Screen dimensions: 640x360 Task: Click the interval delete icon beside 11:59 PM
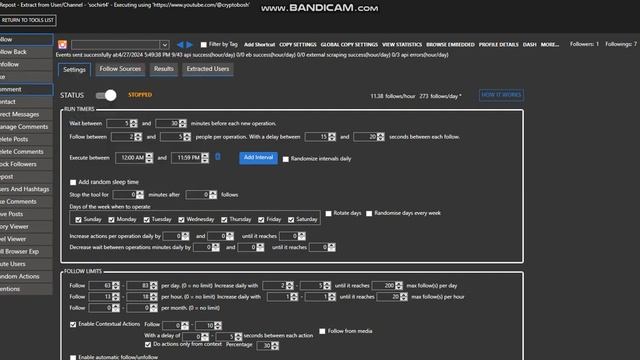tap(218, 157)
